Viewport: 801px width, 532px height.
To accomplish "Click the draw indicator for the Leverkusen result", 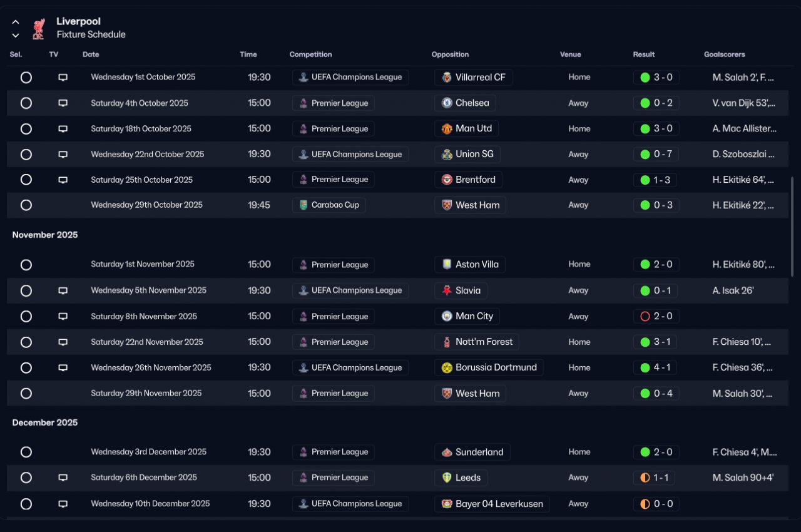I will pos(645,504).
